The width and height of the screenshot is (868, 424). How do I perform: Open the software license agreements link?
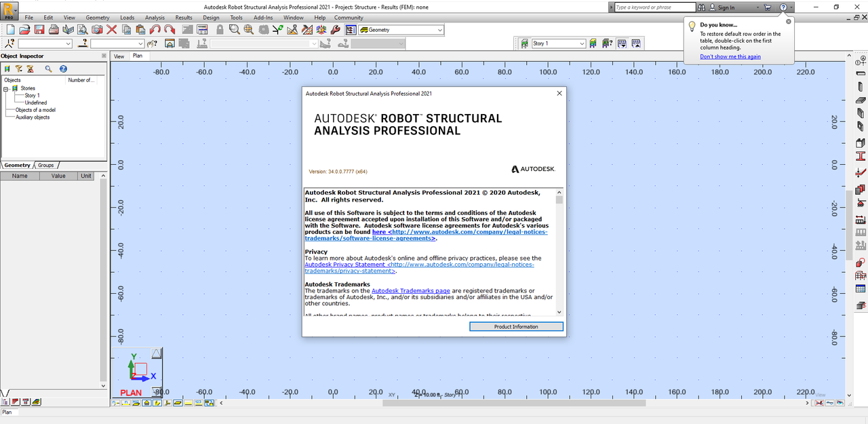426,235
